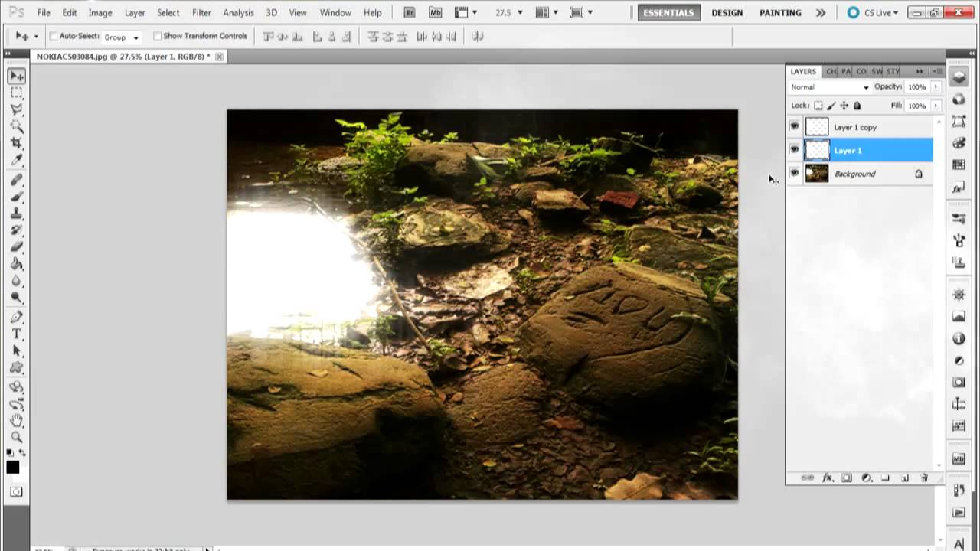This screenshot has height=551, width=980.
Task: Enable the Auto-Select checkbox
Action: point(54,36)
